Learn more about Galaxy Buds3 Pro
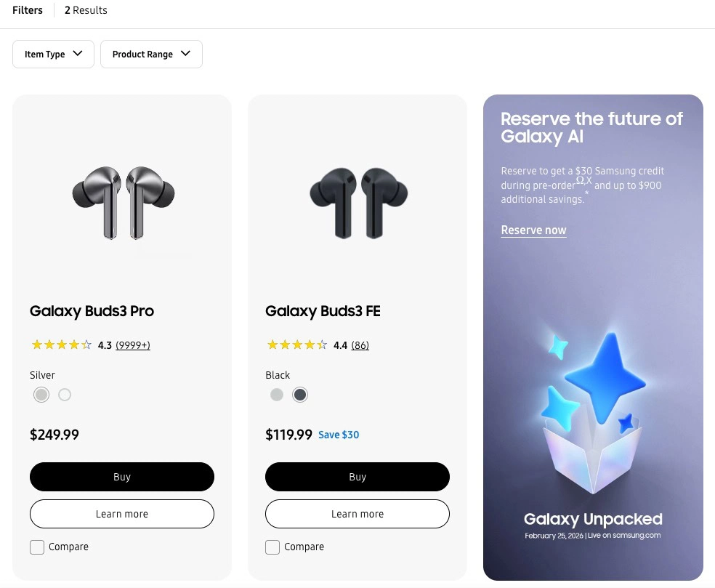Screen dimensions: 715x588 tap(122, 514)
